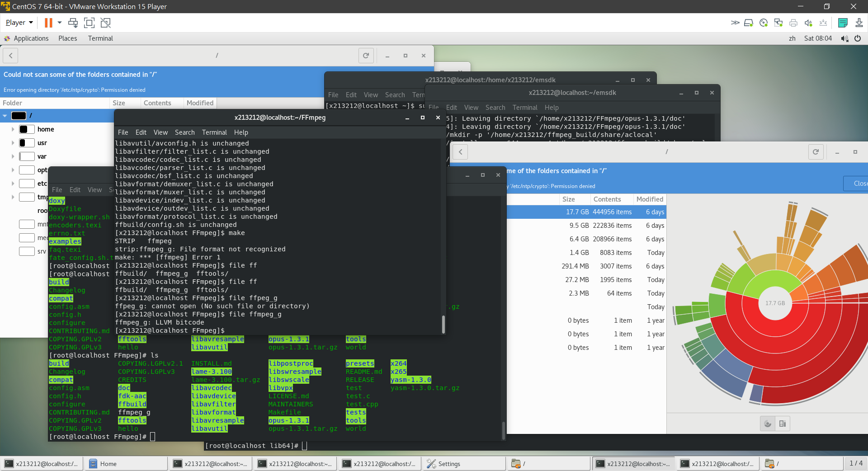Send Ctrl+Alt+Del to the virtual machine
Viewport: 868px width, 471px height.
[73, 23]
